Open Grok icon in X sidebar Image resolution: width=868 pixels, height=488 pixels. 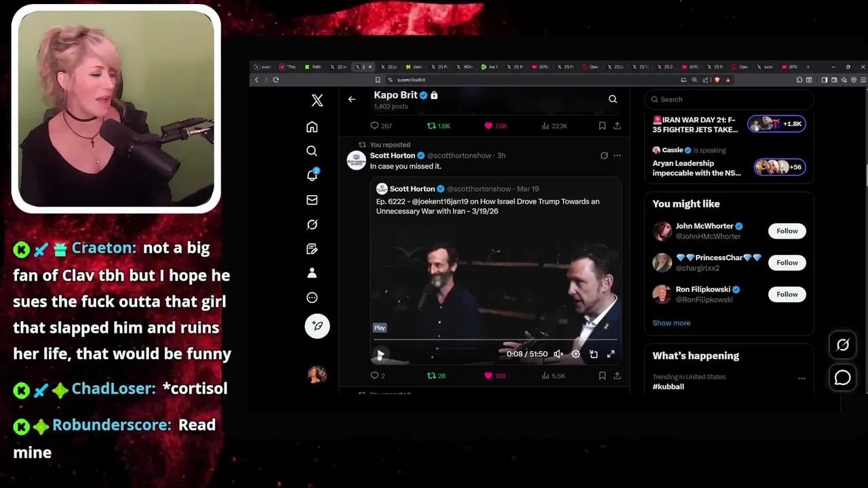coord(312,224)
